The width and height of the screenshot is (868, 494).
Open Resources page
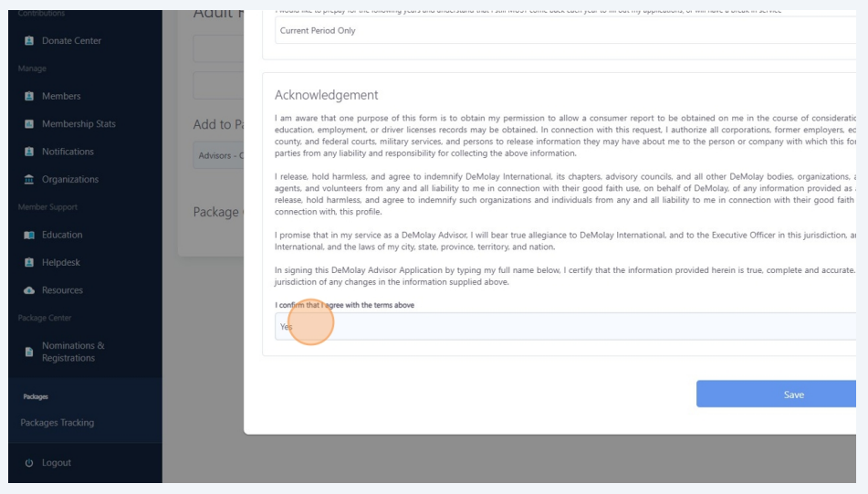62,289
